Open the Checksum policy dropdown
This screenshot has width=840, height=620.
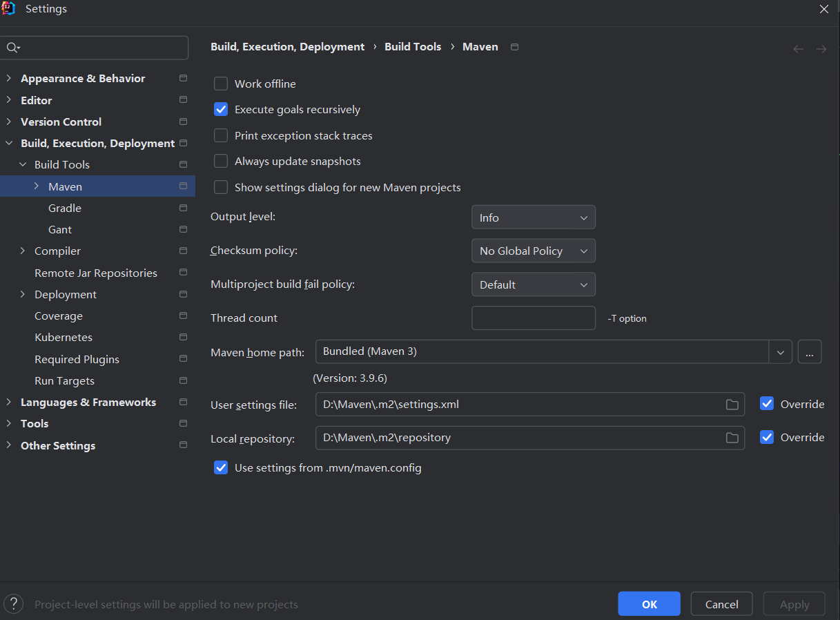pyautogui.click(x=533, y=251)
